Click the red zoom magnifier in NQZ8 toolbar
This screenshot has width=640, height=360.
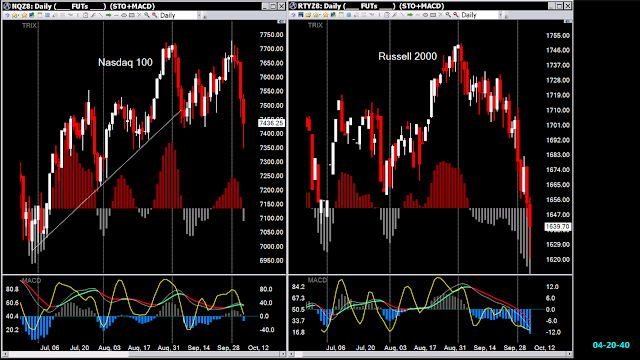pos(154,15)
